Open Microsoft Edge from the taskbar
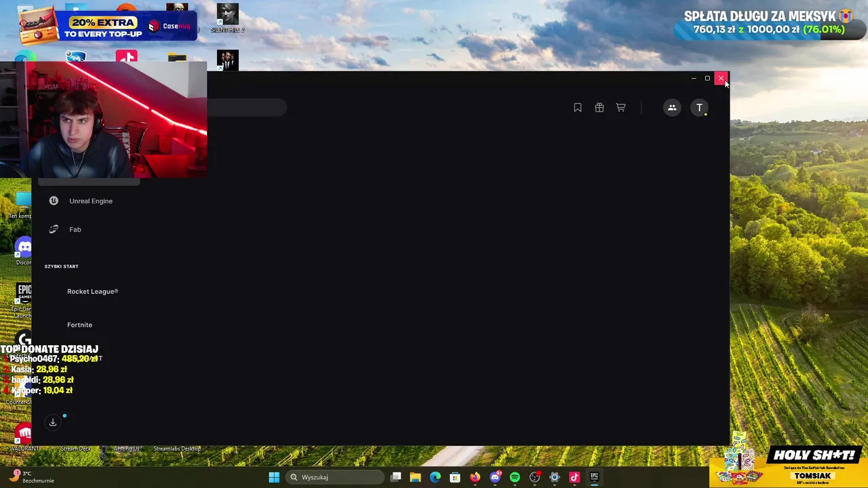This screenshot has width=868, height=488. 435,477
